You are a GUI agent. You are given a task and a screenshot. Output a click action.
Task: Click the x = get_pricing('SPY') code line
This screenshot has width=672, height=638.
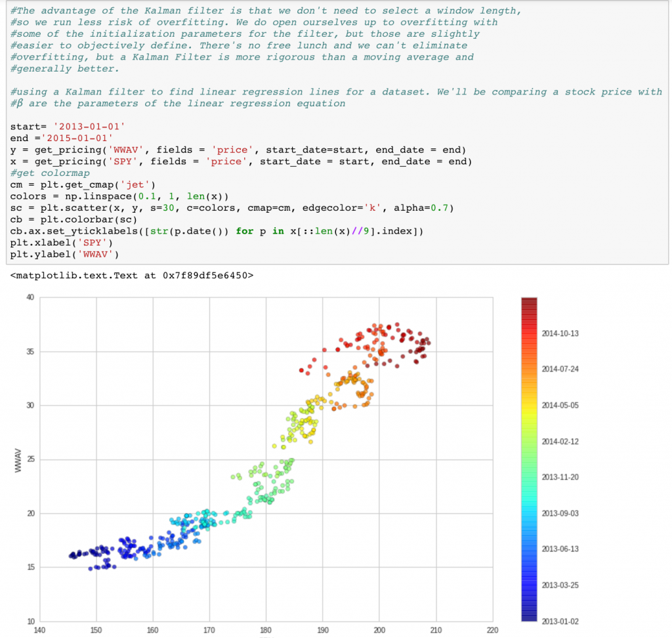pos(241,161)
